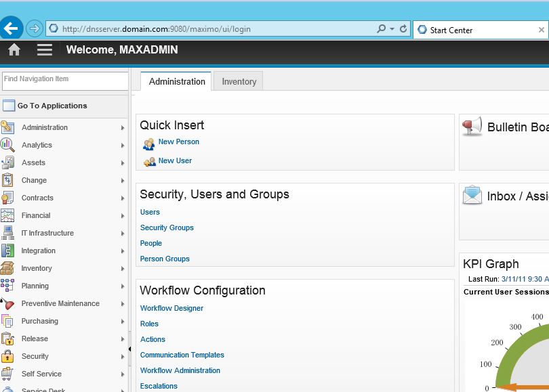Click the Inbox envelope icon
549x392 pixels.
click(472, 196)
